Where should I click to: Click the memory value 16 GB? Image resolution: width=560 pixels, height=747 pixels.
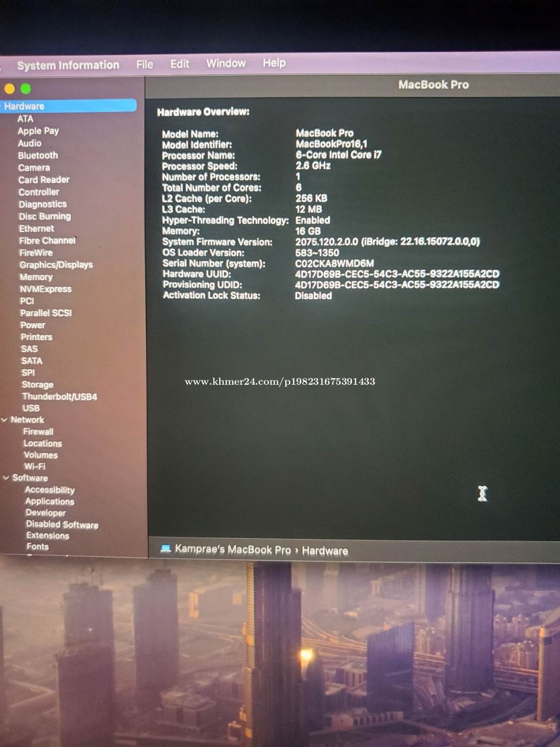pos(308,231)
